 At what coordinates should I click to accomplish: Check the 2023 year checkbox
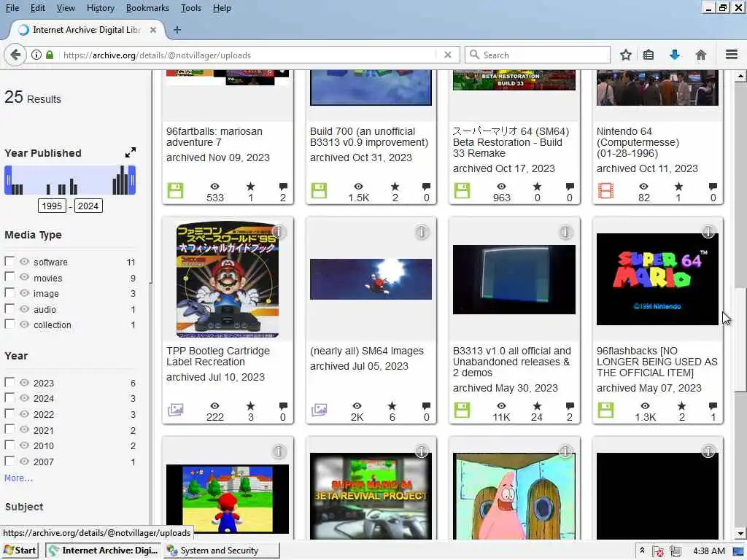coord(9,382)
